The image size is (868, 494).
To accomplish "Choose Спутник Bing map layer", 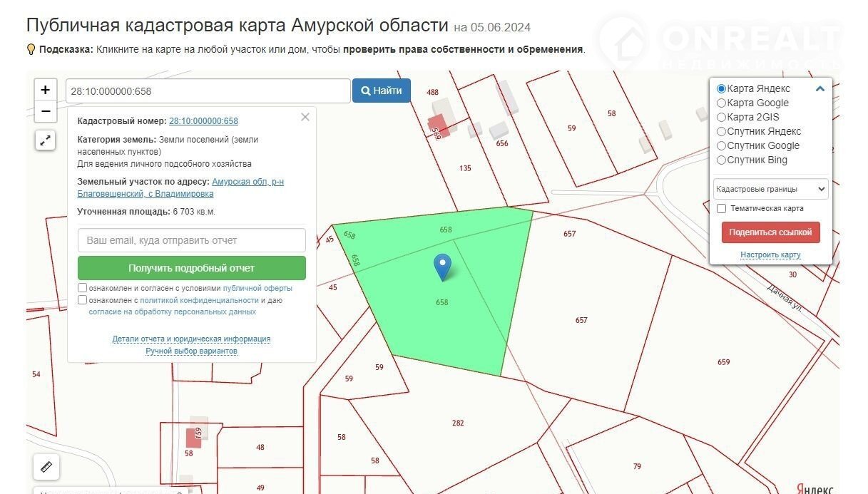I will tap(721, 160).
